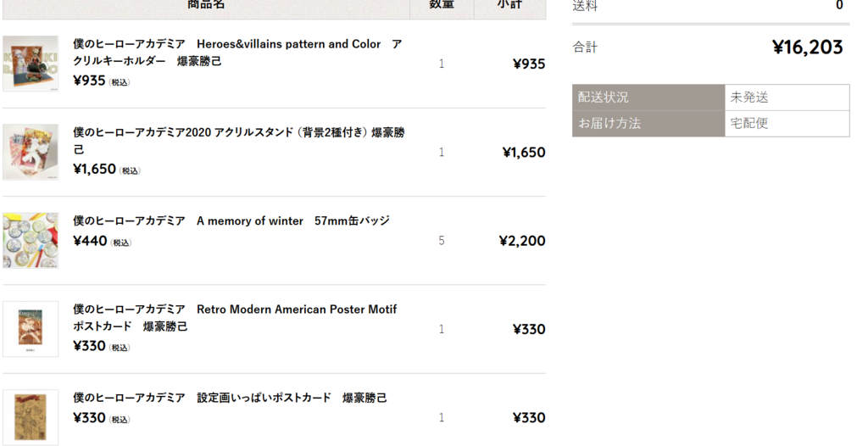This screenshot has height=446, width=868.
Task: Open the Heroes&villains acrylic keyholder thumbnail
Action: click(31, 64)
